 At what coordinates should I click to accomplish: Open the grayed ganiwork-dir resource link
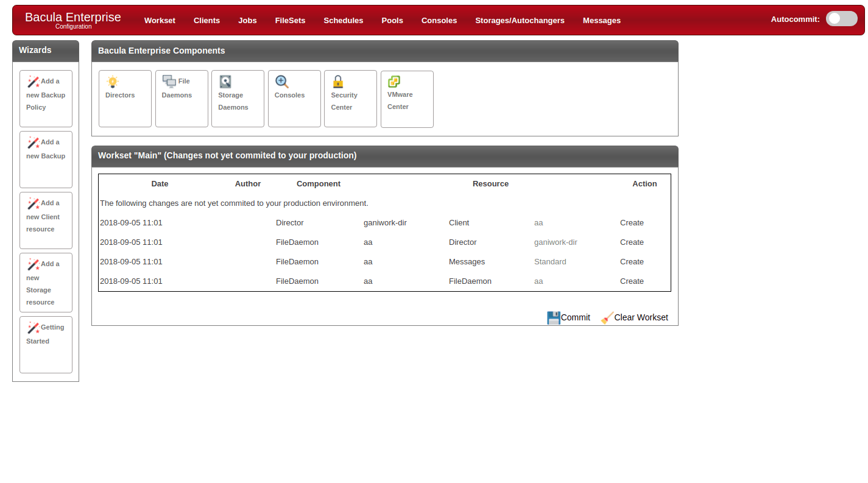pos(556,242)
